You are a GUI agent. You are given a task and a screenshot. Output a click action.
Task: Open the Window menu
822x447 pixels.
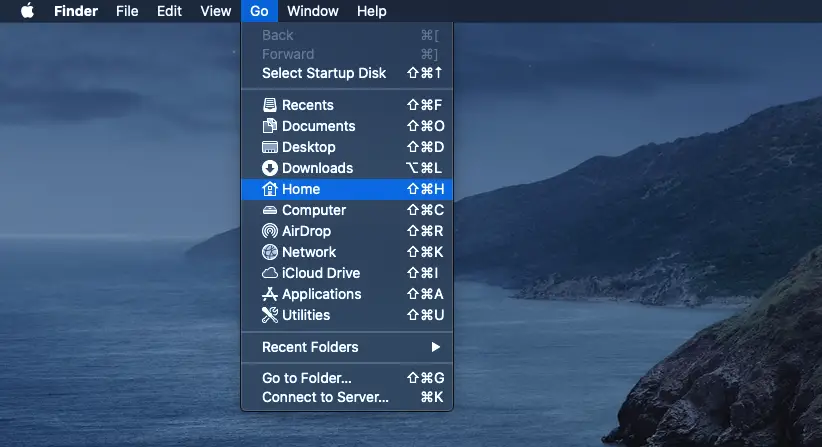[312, 11]
